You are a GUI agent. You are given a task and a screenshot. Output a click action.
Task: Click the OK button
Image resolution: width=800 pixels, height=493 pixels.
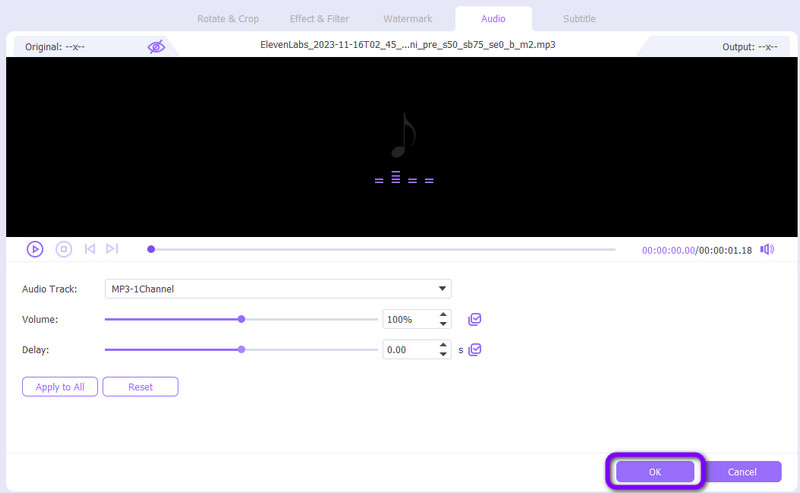[x=655, y=472]
